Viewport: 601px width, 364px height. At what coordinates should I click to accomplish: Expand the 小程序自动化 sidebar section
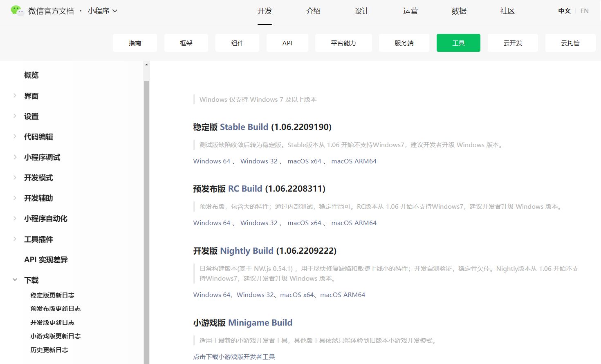pos(15,218)
